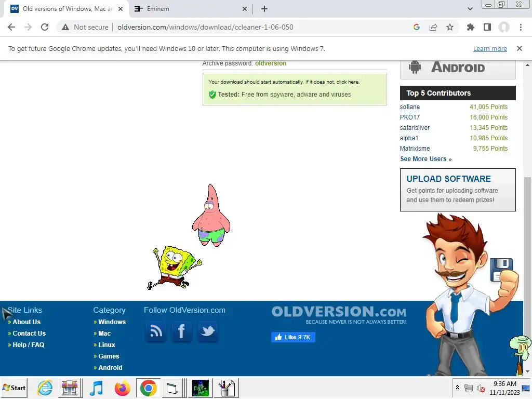Expand the tab search dropdown arrow

click(x=470, y=9)
